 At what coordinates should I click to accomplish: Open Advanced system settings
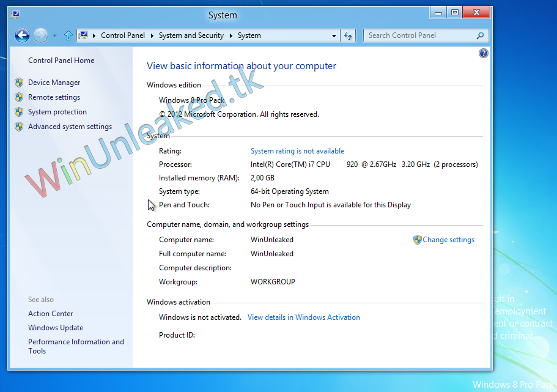(70, 127)
